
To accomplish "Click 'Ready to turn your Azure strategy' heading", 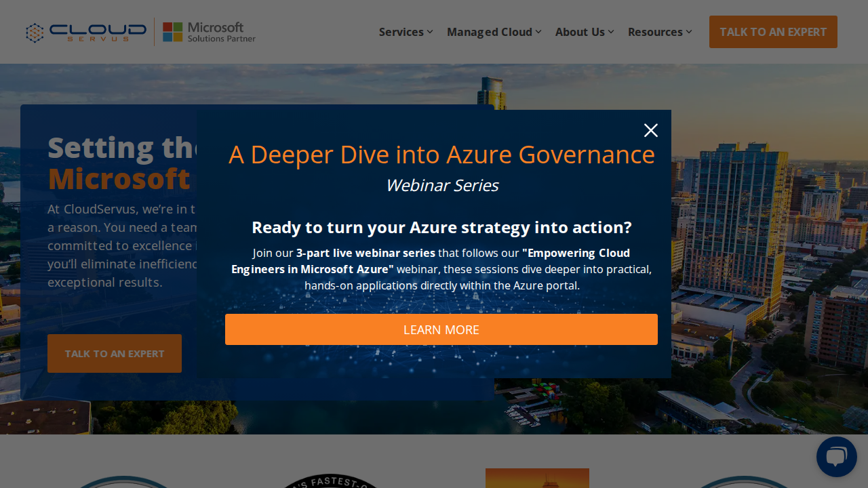I will (x=441, y=227).
